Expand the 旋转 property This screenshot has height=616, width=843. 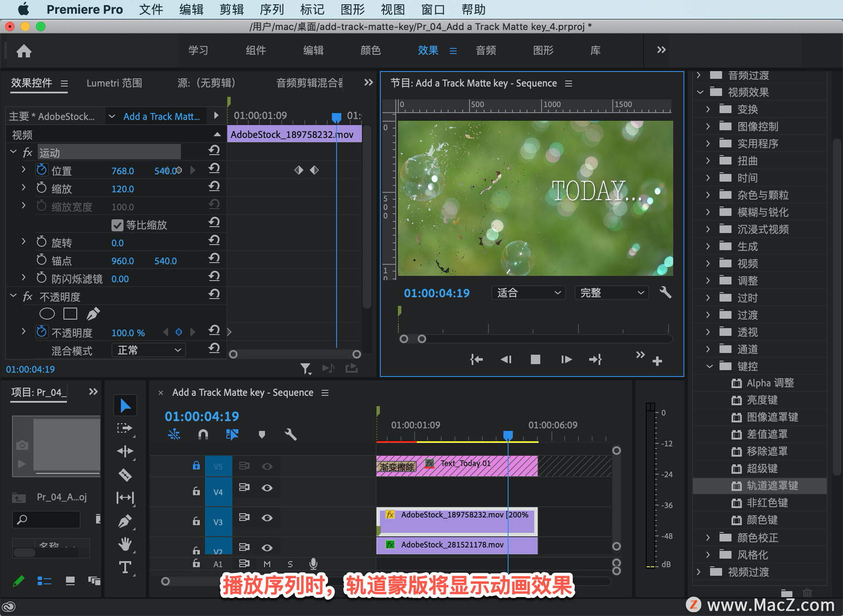point(24,242)
